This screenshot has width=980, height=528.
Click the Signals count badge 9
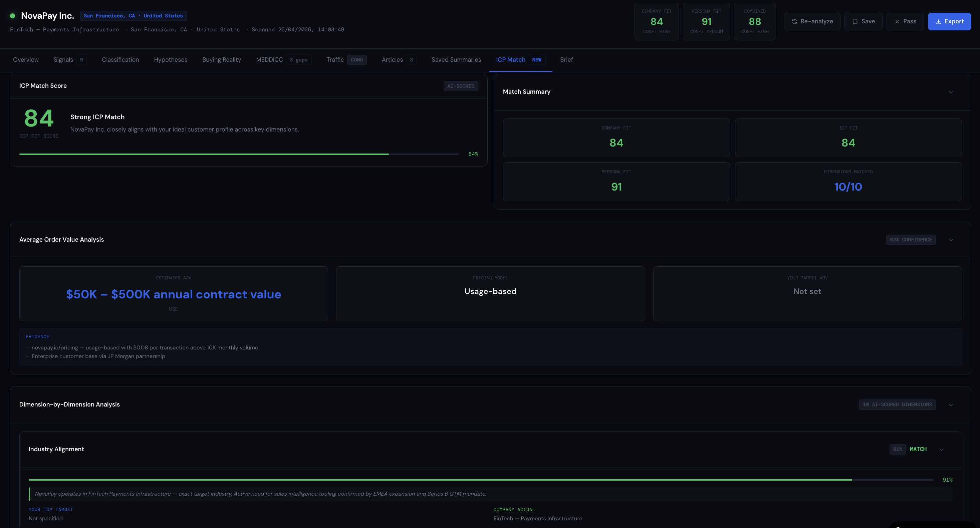point(81,60)
